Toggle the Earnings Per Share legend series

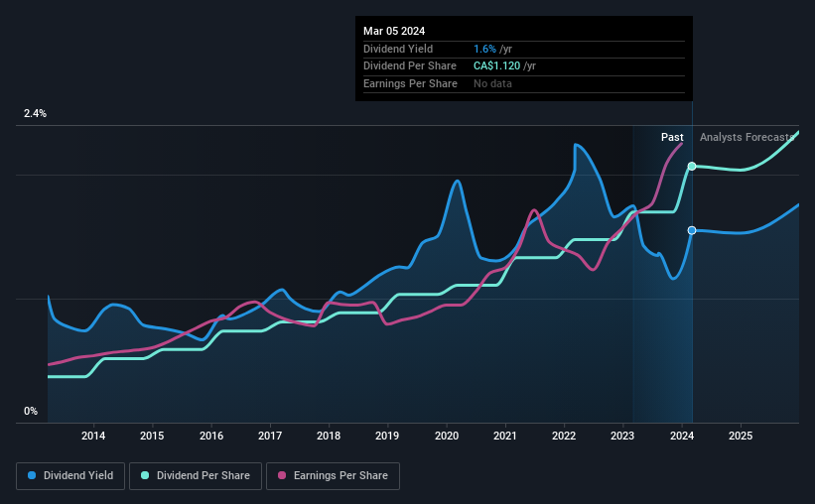click(333, 476)
